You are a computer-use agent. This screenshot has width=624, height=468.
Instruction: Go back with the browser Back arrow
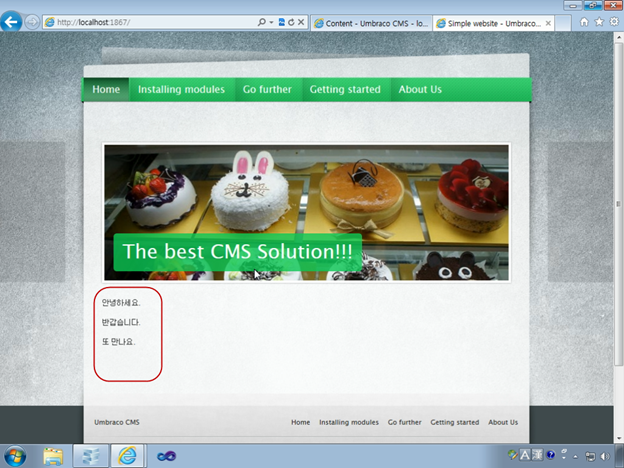pyautogui.click(x=11, y=21)
